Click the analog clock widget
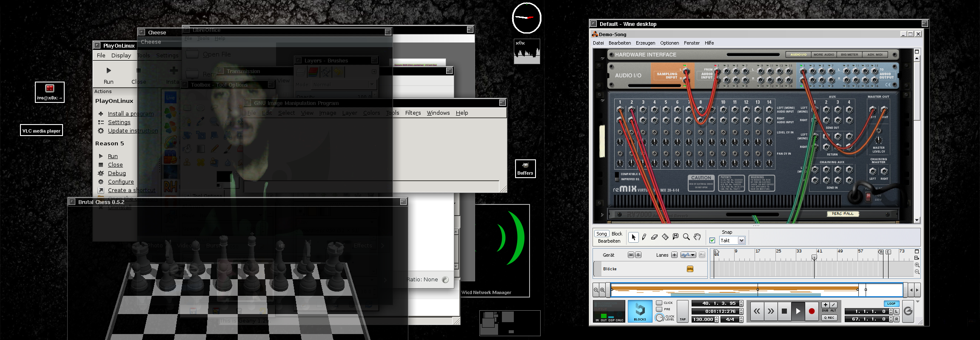 point(527,17)
